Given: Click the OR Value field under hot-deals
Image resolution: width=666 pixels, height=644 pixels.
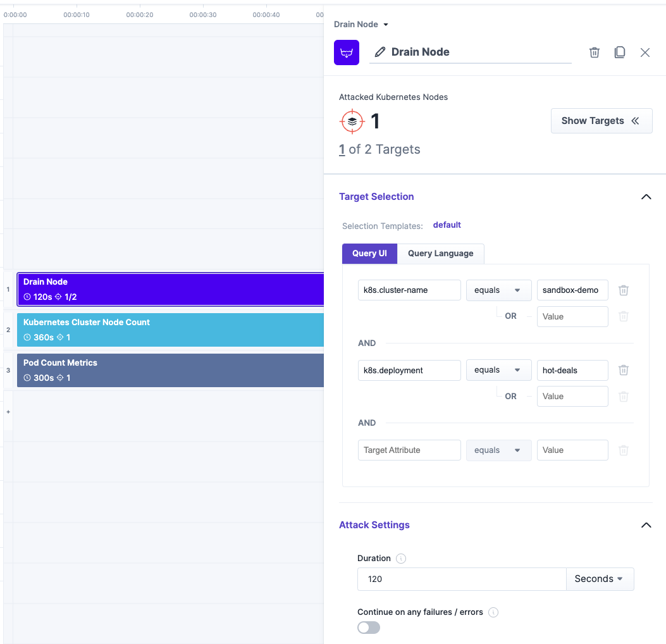Looking at the screenshot, I should pos(572,397).
